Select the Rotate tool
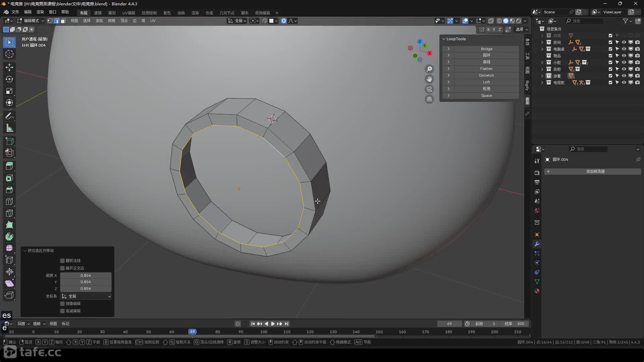644x362 pixels. coord(9,79)
